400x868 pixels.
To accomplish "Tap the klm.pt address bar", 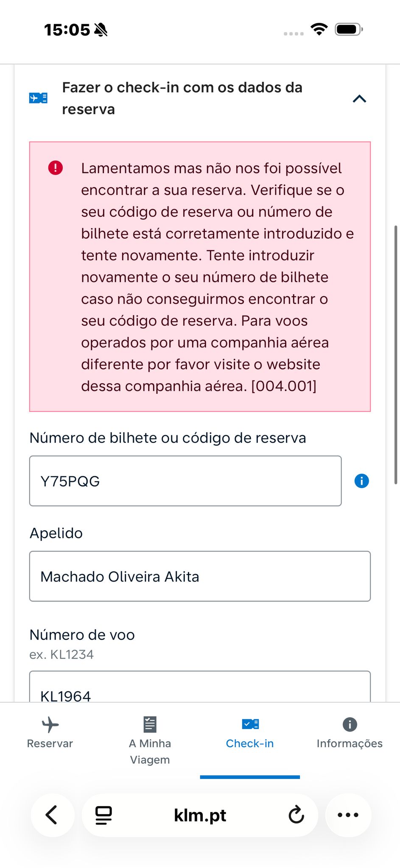I will [200, 815].
